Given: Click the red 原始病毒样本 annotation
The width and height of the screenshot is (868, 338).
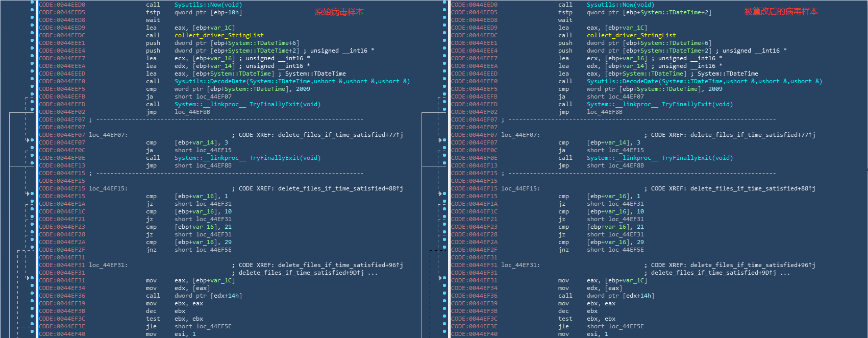Looking at the screenshot, I should pos(339,12).
